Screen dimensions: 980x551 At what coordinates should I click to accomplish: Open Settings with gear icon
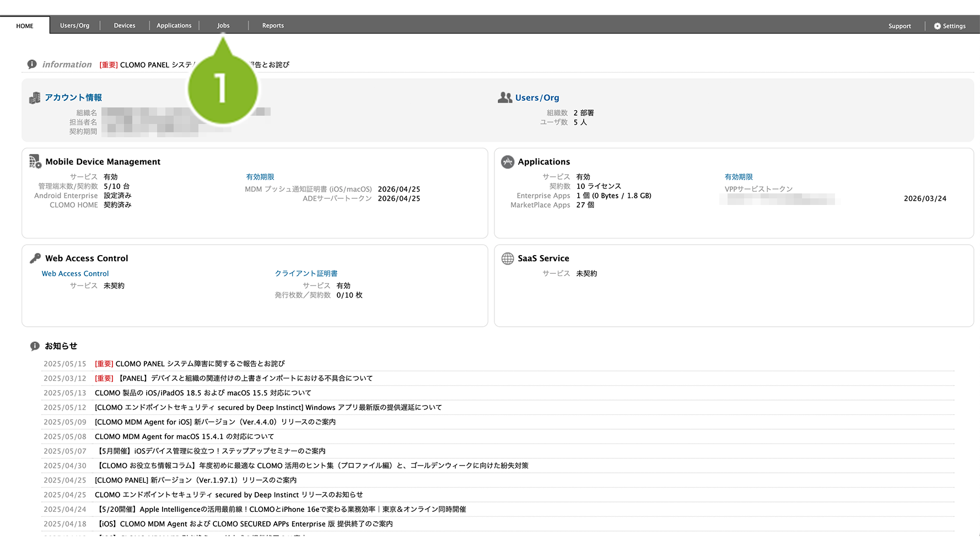click(x=950, y=26)
